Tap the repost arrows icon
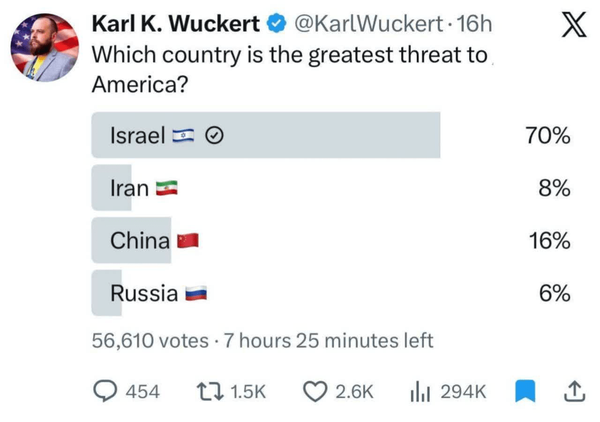This screenshot has width=600, height=422. (x=210, y=392)
